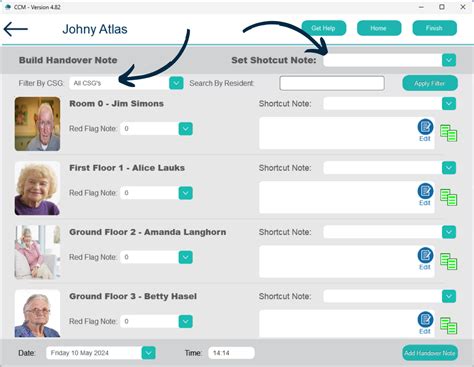Apply Filter to the resident list
The height and width of the screenshot is (367, 474).
point(430,83)
